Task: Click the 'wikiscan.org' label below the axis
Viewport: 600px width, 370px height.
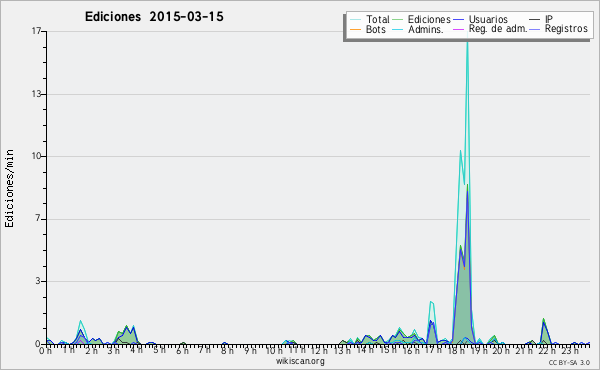Action: pos(300,361)
